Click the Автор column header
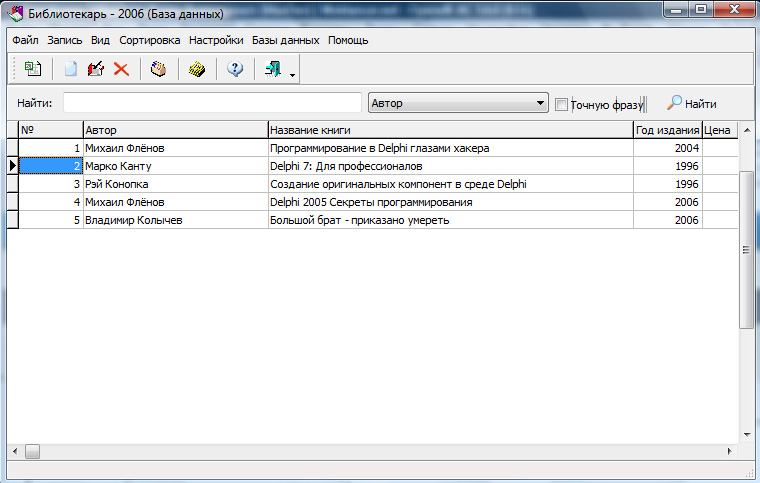Image resolution: width=760 pixels, height=483 pixels. (x=175, y=130)
